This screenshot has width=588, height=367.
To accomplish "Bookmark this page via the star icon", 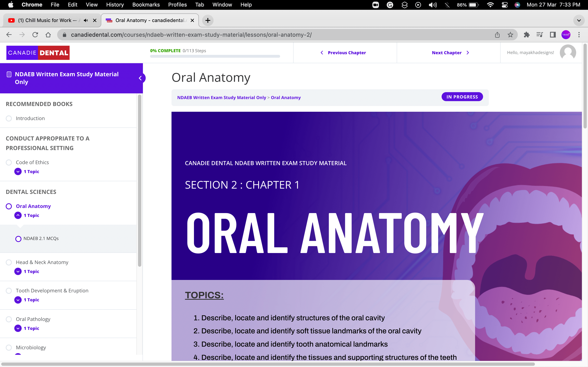I will click(510, 35).
